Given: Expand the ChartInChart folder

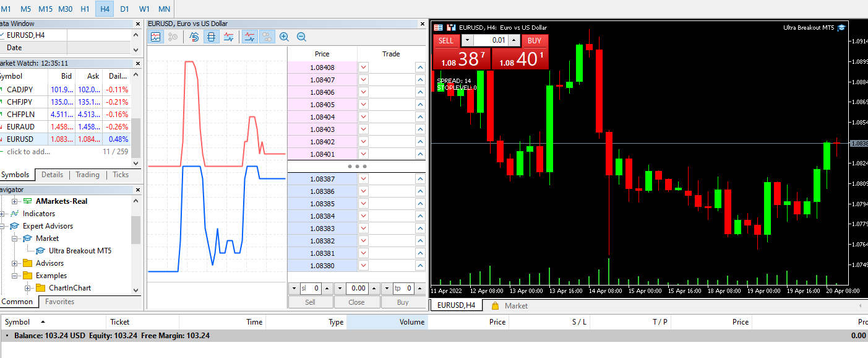Looking at the screenshot, I should [28, 288].
